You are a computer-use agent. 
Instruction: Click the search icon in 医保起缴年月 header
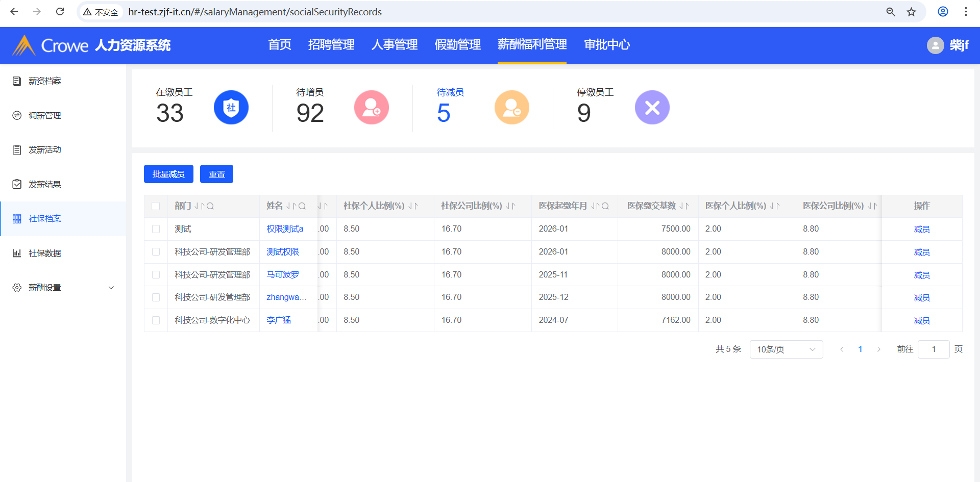(x=605, y=206)
